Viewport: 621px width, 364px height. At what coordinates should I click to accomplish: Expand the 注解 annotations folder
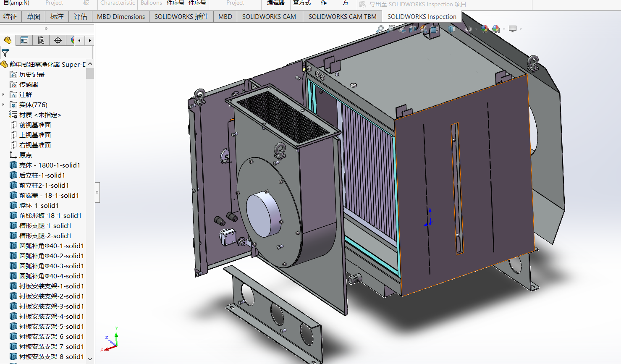point(3,95)
